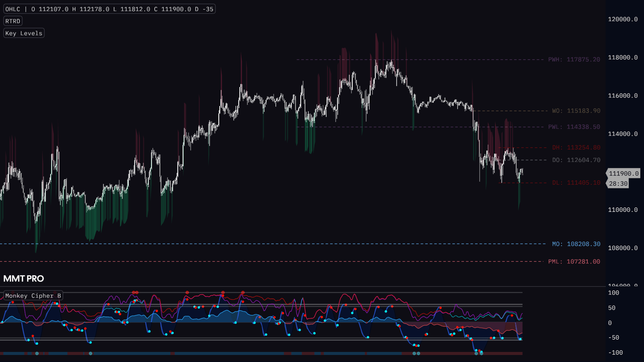
Task: Select the DO 112604.70 level label
Action: pos(576,160)
